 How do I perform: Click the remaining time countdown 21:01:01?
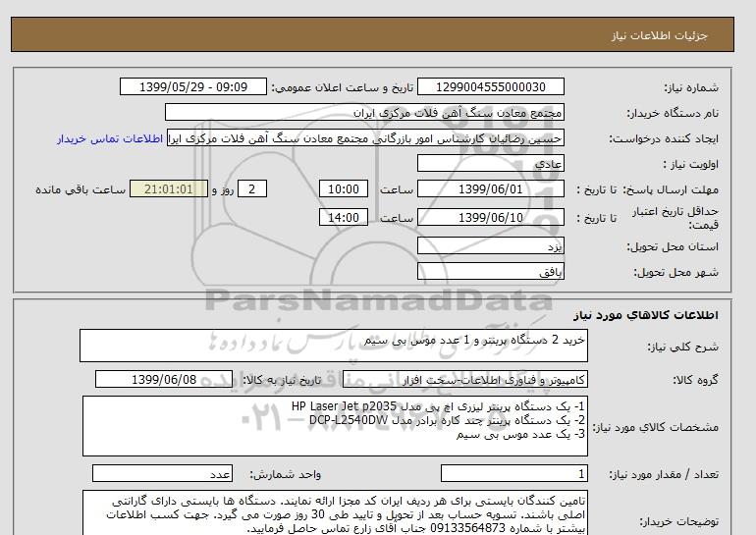(169, 188)
